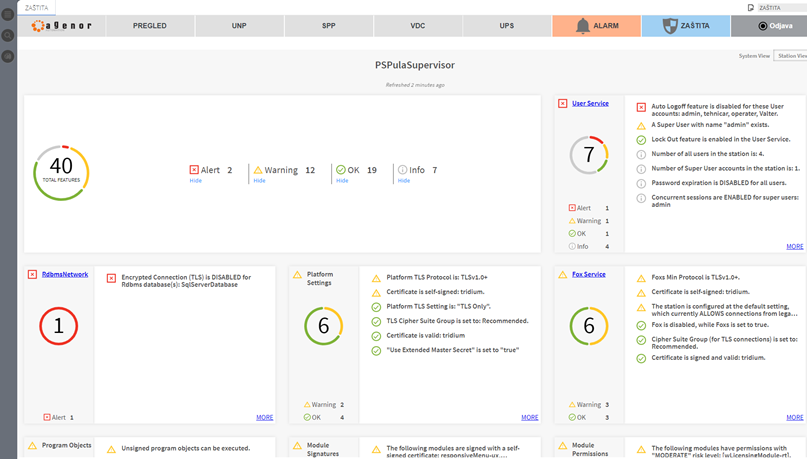Screen dimensions: 807x459
Task: Click red alert icon beside User Service title
Action: (563, 103)
